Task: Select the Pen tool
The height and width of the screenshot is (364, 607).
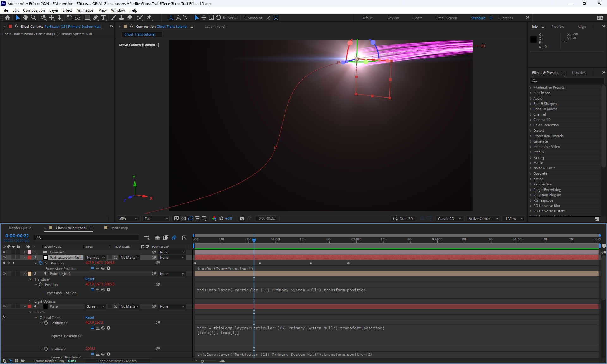Action: [x=95, y=18]
